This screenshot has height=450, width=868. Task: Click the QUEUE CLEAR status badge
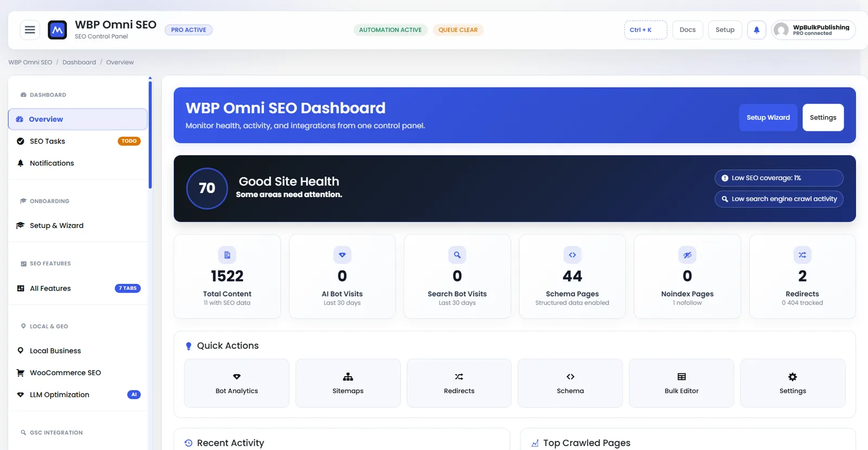(x=458, y=30)
